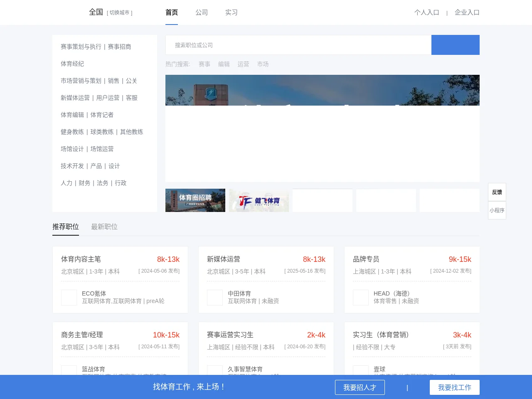532x399 pixels.
Task: Open category 市场营销与策划
Action: (x=81, y=81)
